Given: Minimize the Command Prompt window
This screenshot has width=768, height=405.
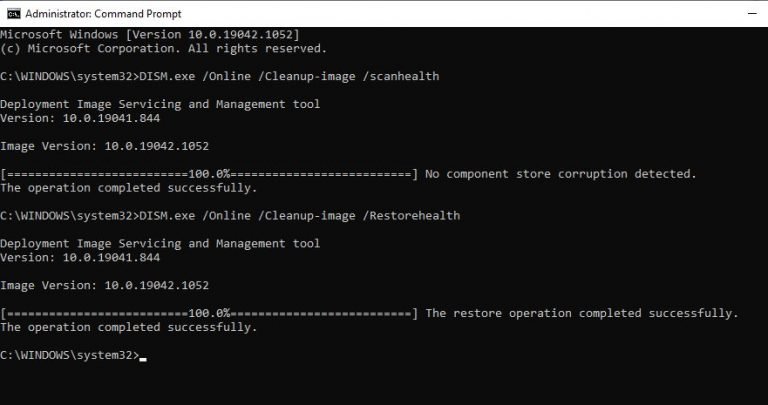Looking at the screenshot, I should coord(752,14).
